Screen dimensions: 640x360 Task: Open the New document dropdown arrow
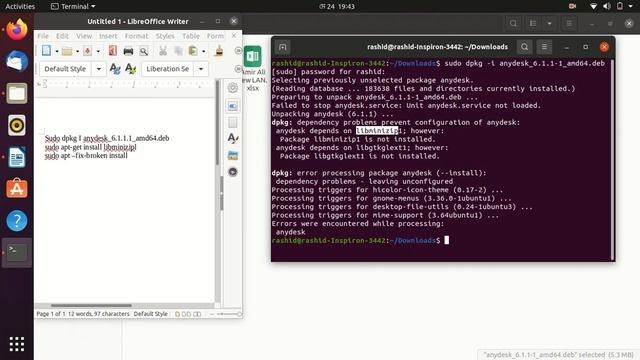click(57, 51)
